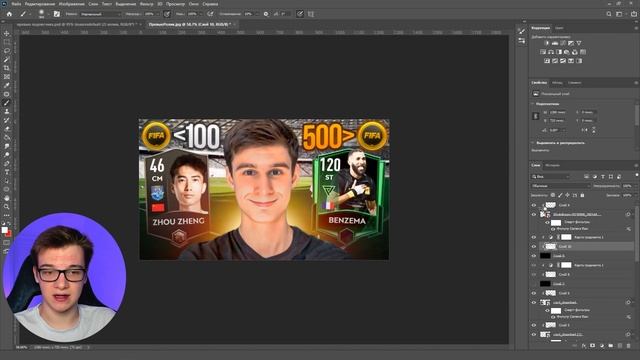This screenshot has width=640, height=360.
Task: Add a Curves adjustment from Adjustments panel
Action: tap(563, 43)
